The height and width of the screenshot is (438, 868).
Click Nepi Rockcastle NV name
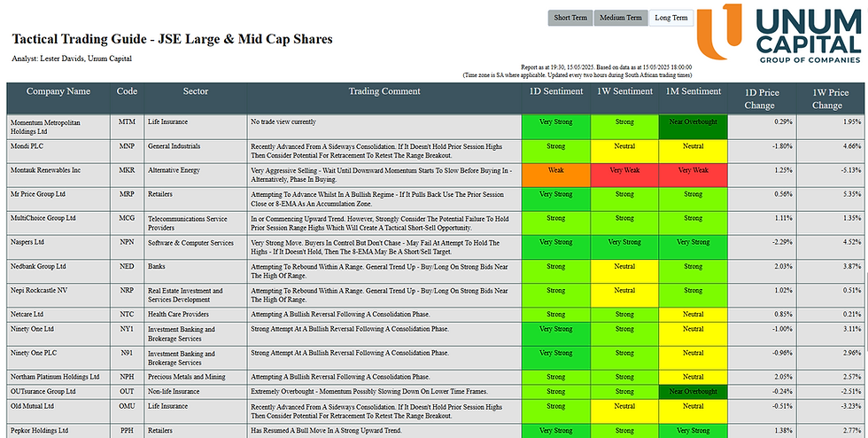pos(39,291)
